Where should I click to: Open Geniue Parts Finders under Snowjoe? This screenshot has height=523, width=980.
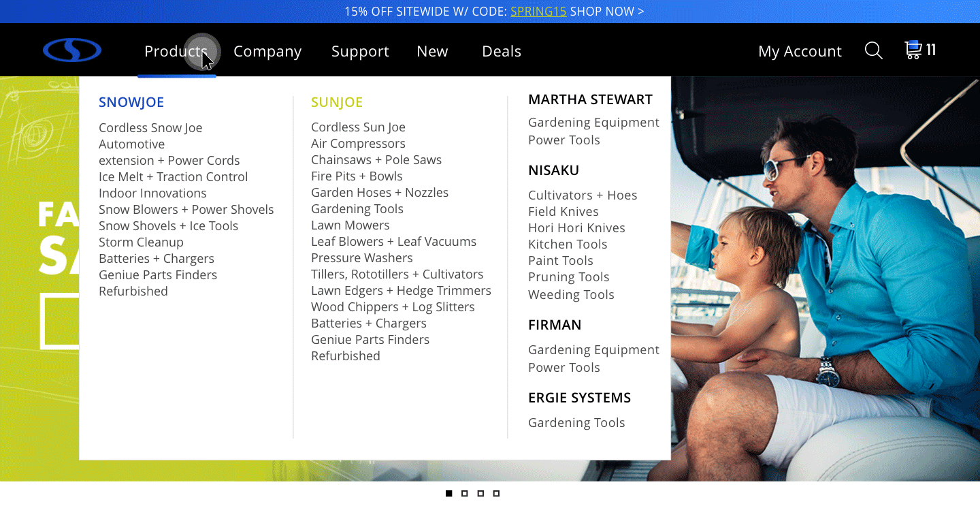pyautogui.click(x=158, y=275)
